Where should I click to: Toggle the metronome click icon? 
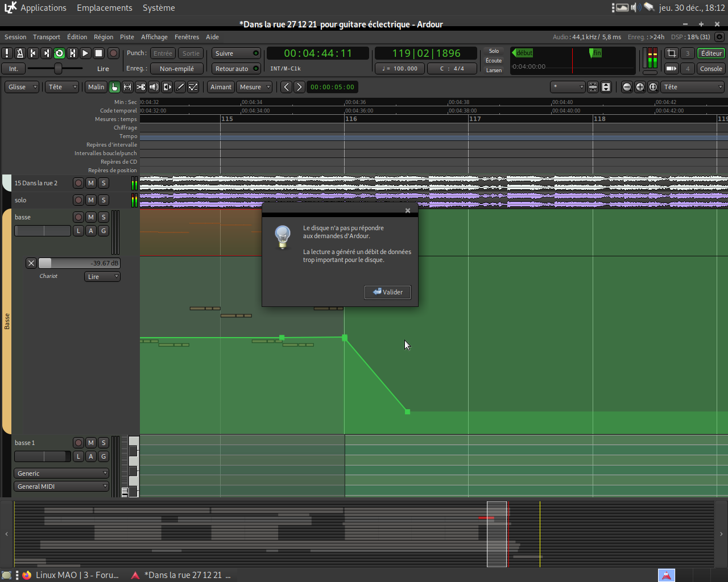(20, 53)
